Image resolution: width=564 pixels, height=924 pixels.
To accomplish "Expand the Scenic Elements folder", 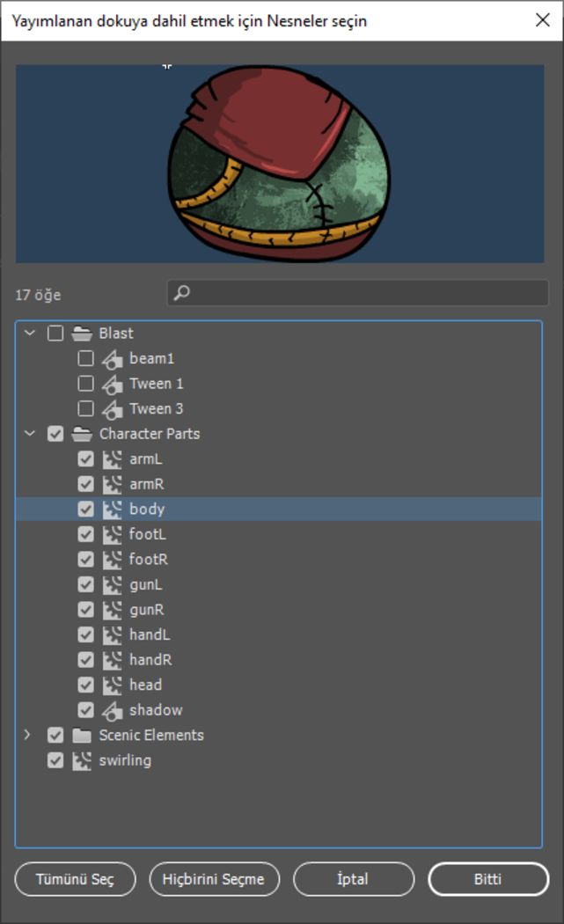I will [27, 735].
